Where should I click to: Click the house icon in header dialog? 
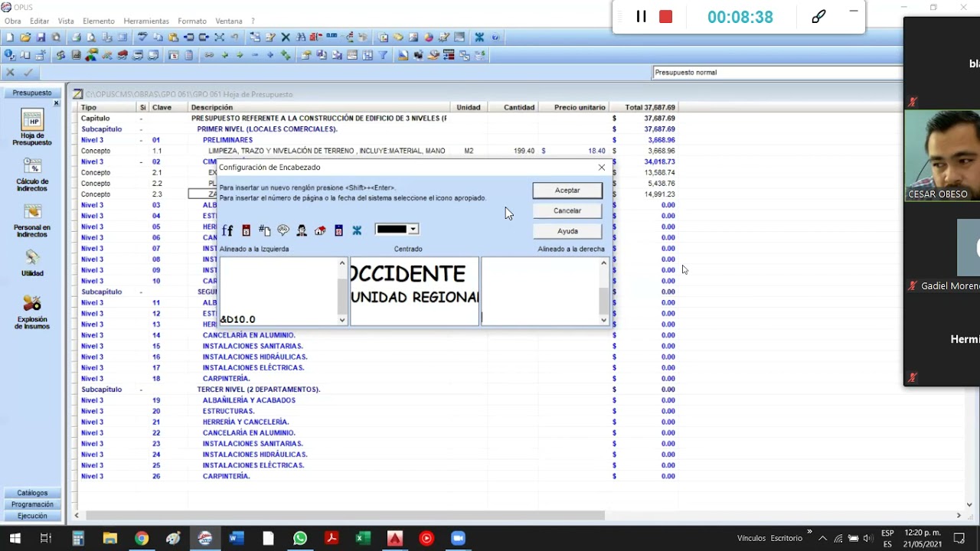[x=320, y=230]
